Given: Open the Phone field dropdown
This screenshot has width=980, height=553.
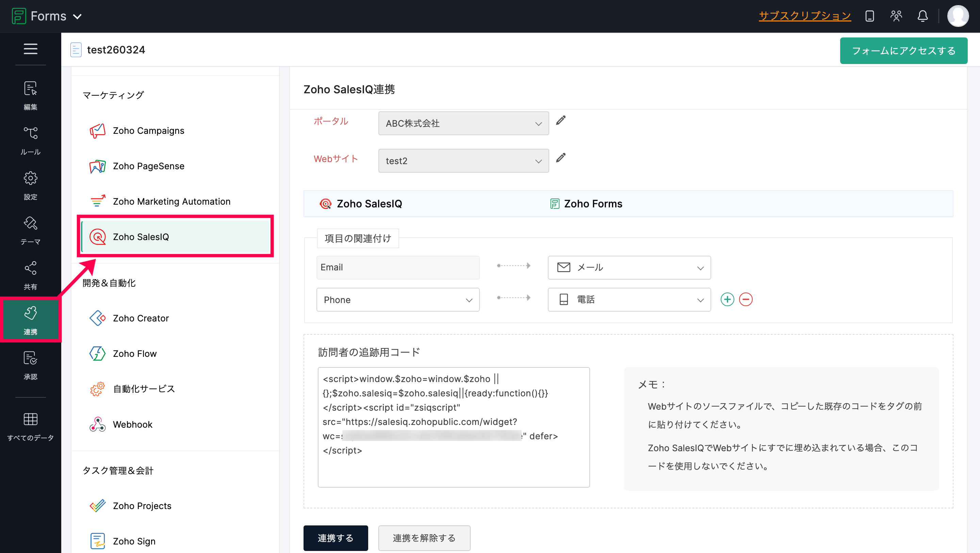Looking at the screenshot, I should [x=397, y=300].
